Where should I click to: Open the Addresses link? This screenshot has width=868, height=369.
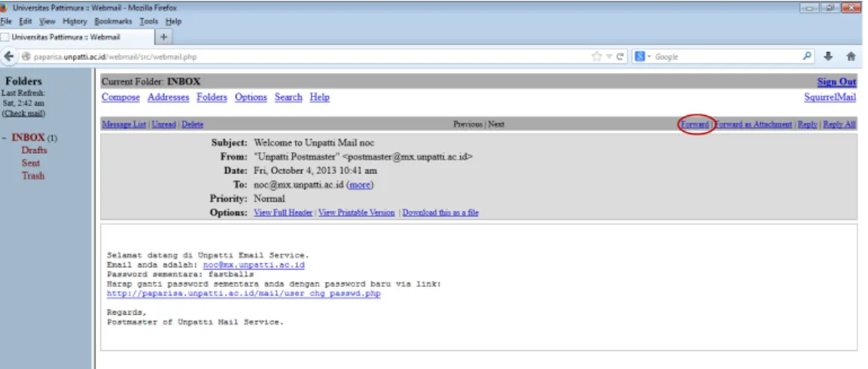(x=169, y=97)
